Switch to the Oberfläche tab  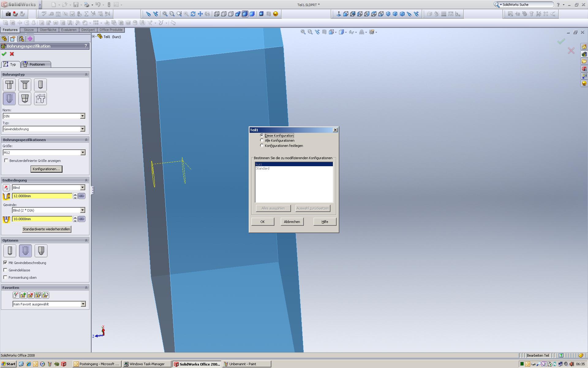[48, 30]
